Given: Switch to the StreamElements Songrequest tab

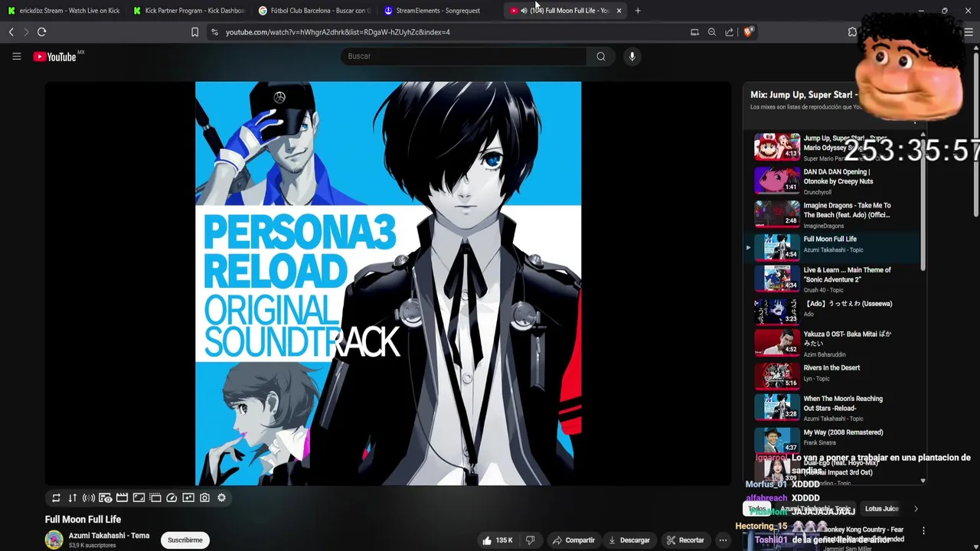Looking at the screenshot, I should 439,11.
